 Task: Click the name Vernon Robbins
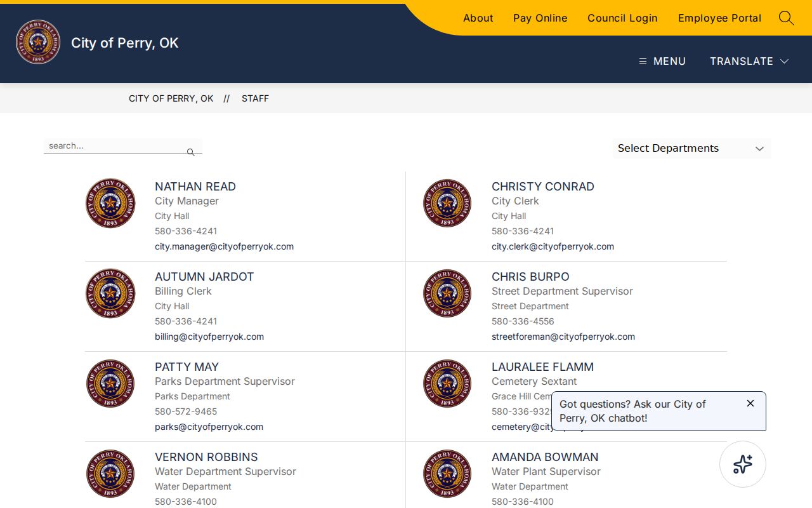pos(206,457)
